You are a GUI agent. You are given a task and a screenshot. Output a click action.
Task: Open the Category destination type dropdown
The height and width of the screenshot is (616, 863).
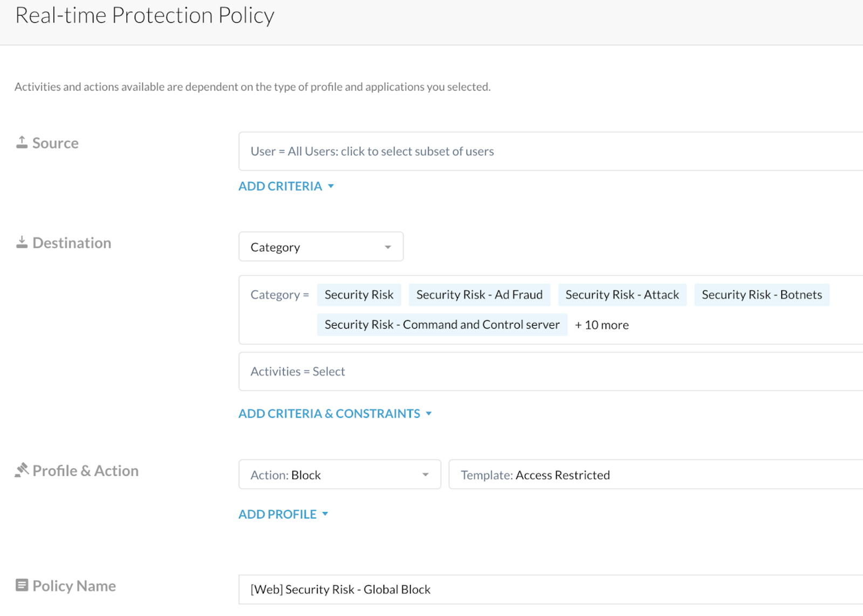pyautogui.click(x=321, y=247)
